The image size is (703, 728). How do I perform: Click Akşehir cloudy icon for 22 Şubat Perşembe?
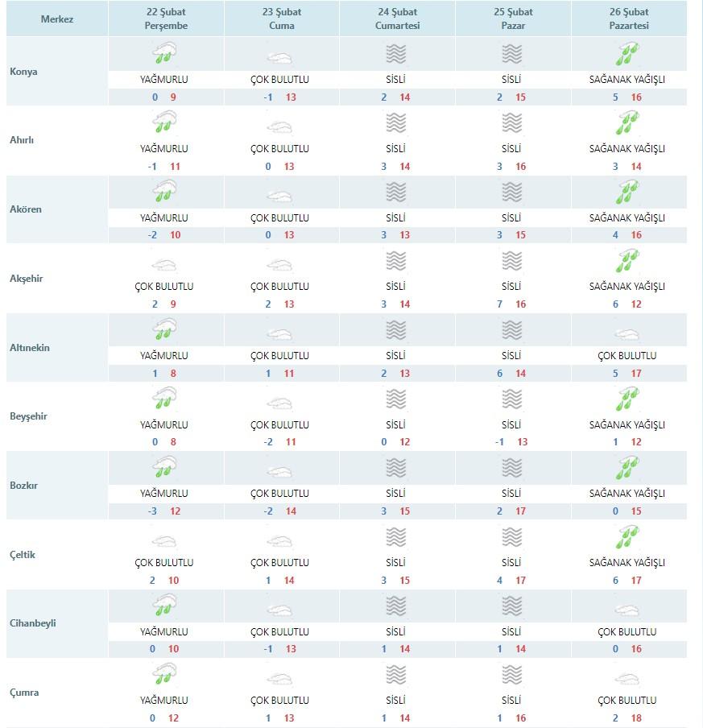(164, 265)
